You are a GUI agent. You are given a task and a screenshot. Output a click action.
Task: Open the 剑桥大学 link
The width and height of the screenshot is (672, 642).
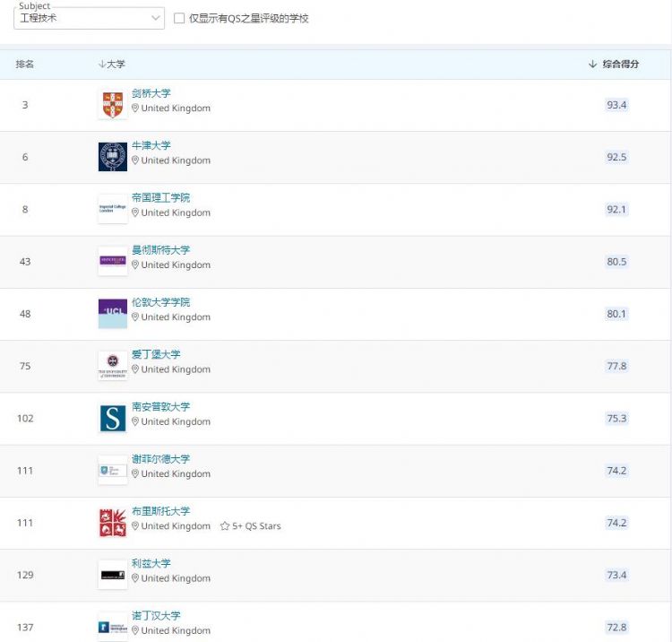(151, 93)
